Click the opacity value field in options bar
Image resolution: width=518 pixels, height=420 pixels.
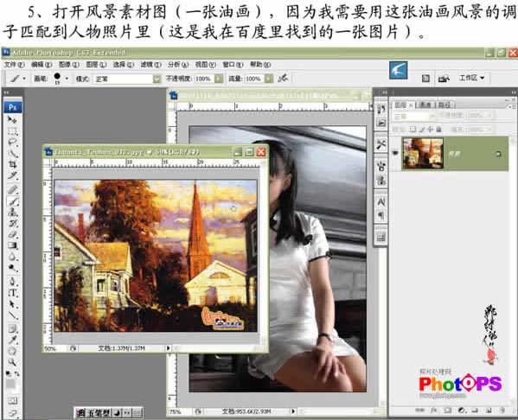(x=203, y=79)
